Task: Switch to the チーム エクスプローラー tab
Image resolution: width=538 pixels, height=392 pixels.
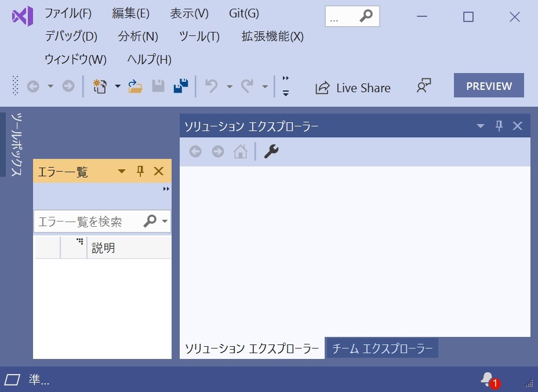Action: coord(382,348)
